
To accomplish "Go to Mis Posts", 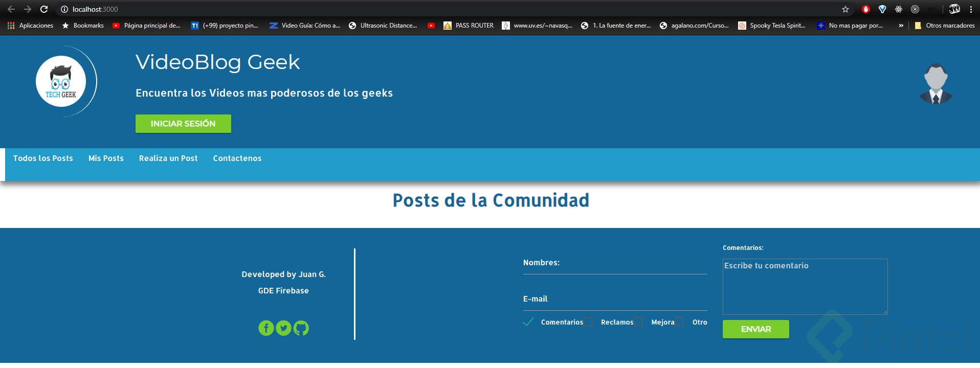I will coord(106,158).
